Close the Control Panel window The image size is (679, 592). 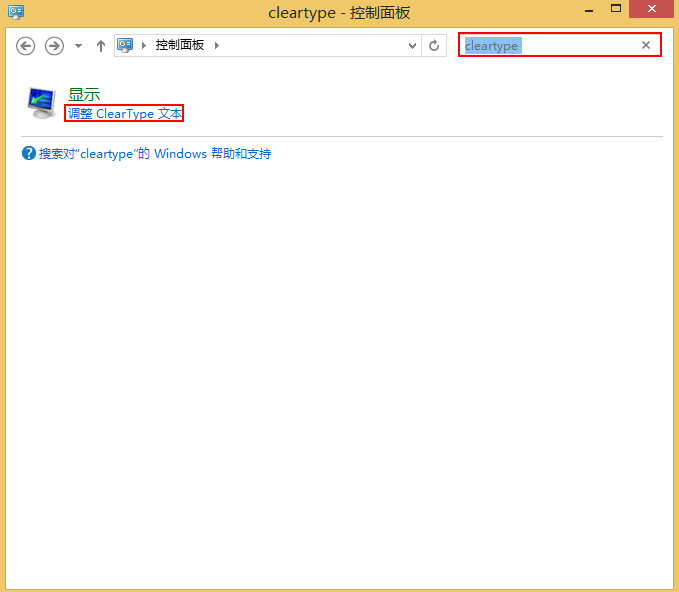click(651, 9)
